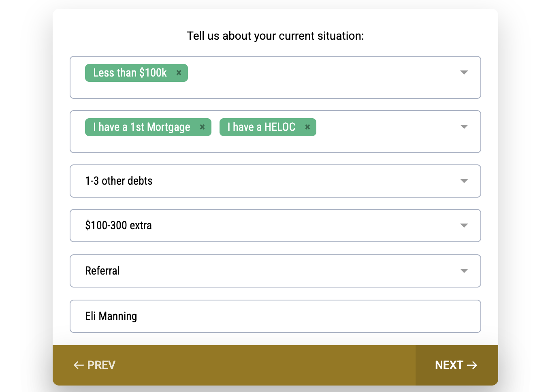Image resolution: width=546 pixels, height=392 pixels.
Task: Proceed with the NEXT button
Action: (456, 365)
